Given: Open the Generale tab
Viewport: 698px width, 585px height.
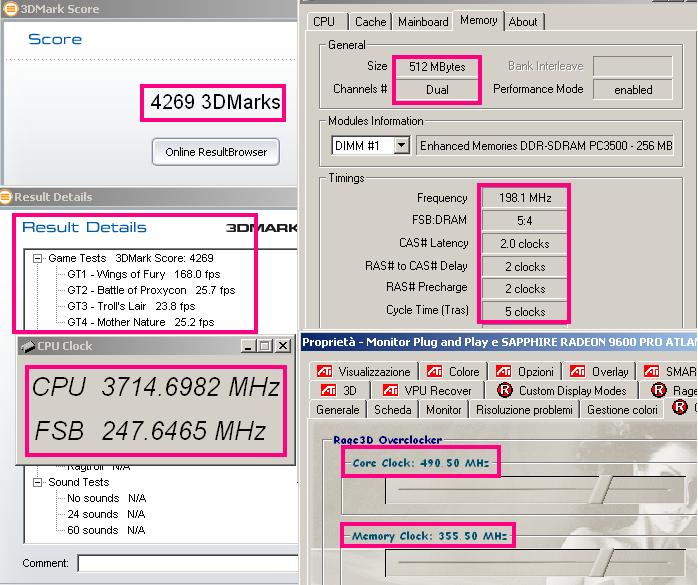Looking at the screenshot, I should click(x=337, y=410).
